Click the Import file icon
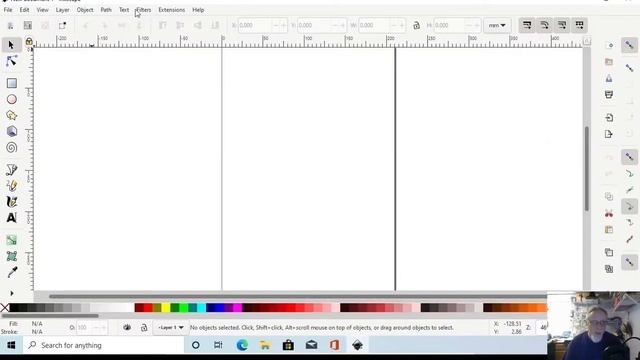The height and width of the screenshot is (360, 640). click(x=609, y=118)
